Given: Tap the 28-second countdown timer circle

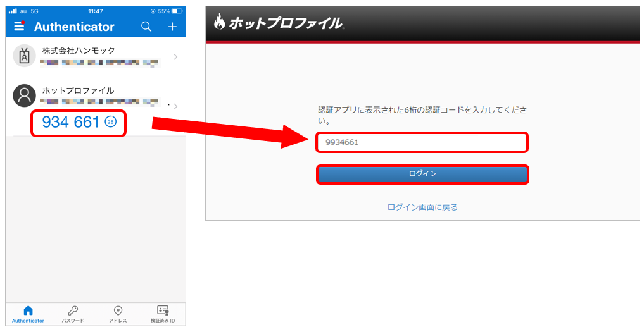Looking at the screenshot, I should [x=110, y=123].
